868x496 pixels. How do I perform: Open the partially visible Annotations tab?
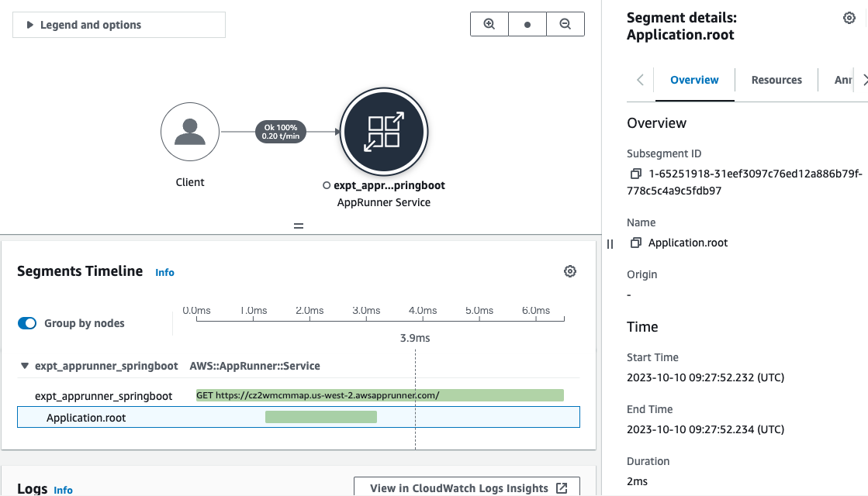tap(842, 80)
